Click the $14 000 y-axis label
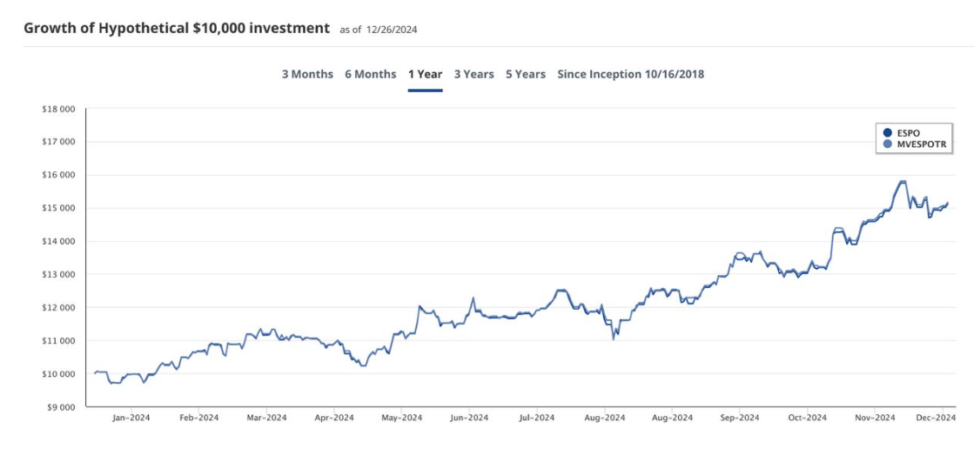The height and width of the screenshot is (449, 980). [x=60, y=241]
